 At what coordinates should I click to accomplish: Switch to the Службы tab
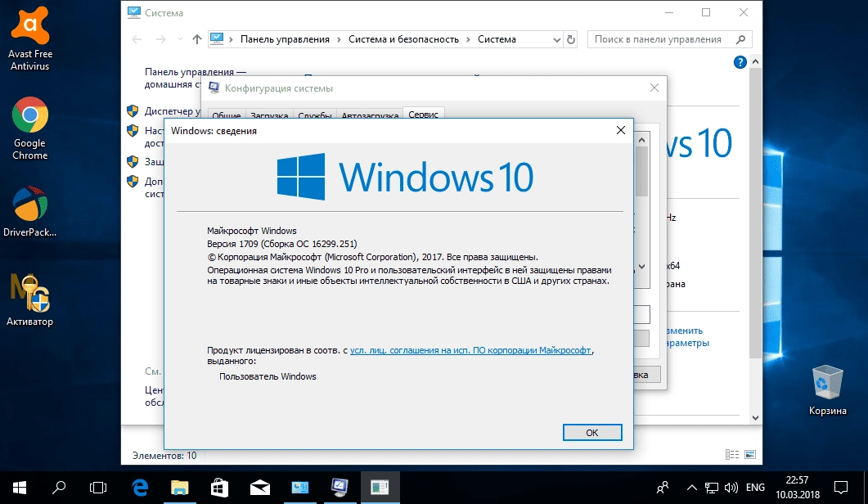coord(314,115)
